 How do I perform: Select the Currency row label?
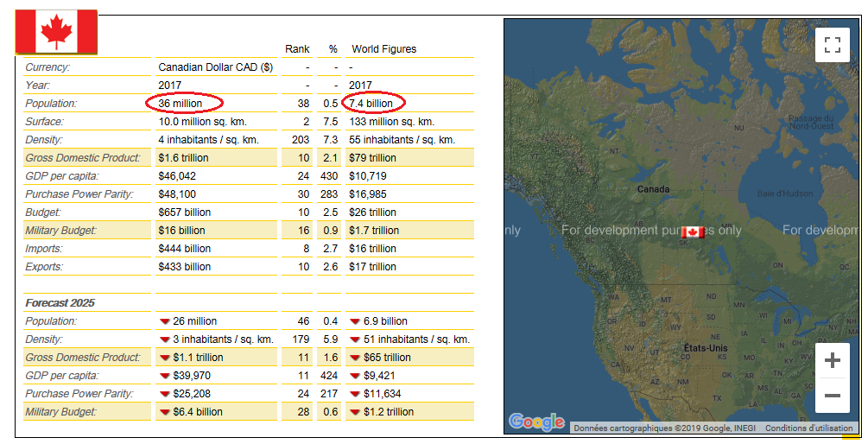(x=48, y=67)
